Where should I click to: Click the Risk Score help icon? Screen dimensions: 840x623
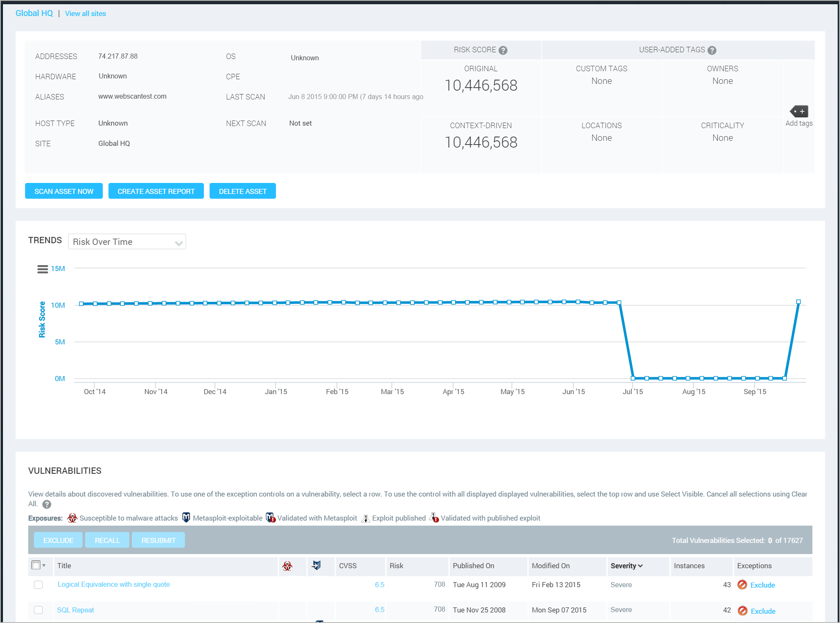[x=503, y=51]
